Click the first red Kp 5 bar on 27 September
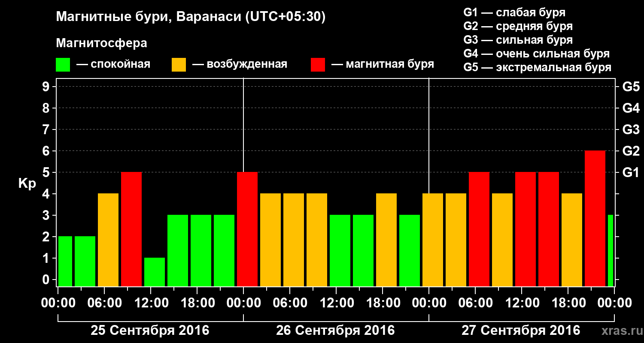Image resolution: width=644 pixels, height=343 pixels. 479,229
